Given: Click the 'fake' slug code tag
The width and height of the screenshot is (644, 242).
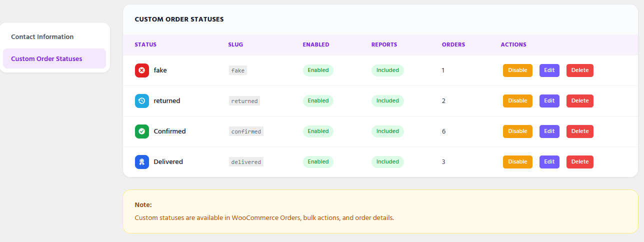Looking at the screenshot, I should (238, 70).
